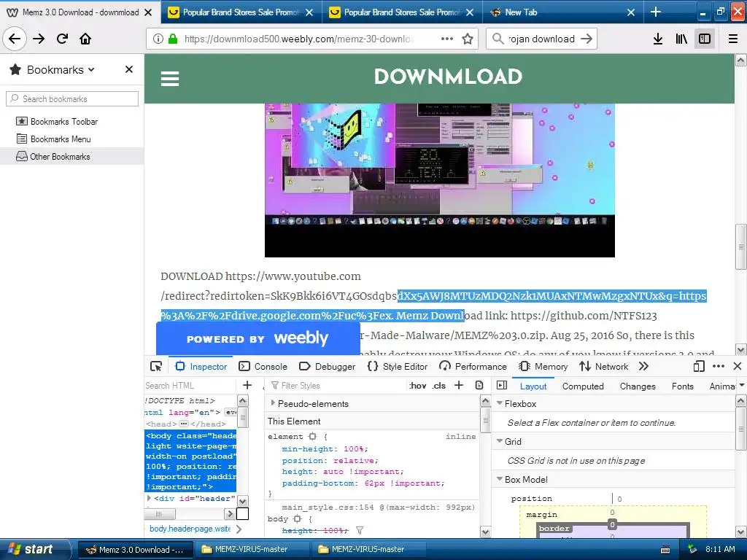Image resolution: width=747 pixels, height=560 pixels.
Task: Open the Firefox home page
Action: click(85, 39)
